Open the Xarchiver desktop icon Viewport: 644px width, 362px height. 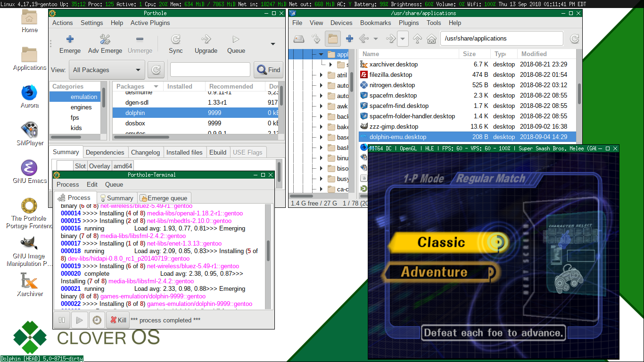tap(29, 281)
